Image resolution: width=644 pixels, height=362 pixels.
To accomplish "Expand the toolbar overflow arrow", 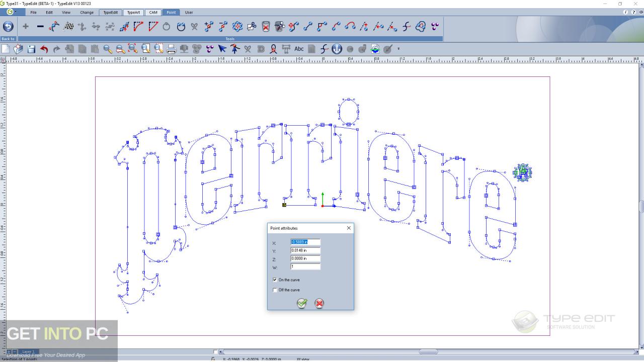I will pos(398,49).
